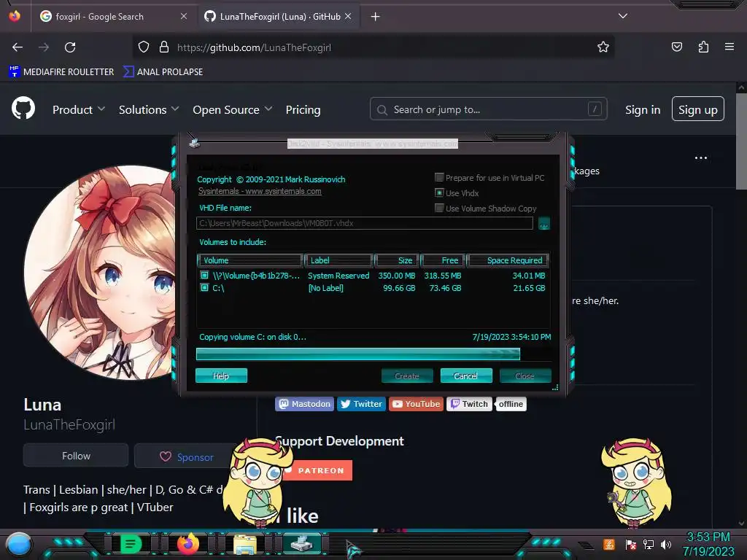Uncheck the System Reserved volume checkbox
747x560 pixels.
[x=204, y=275]
